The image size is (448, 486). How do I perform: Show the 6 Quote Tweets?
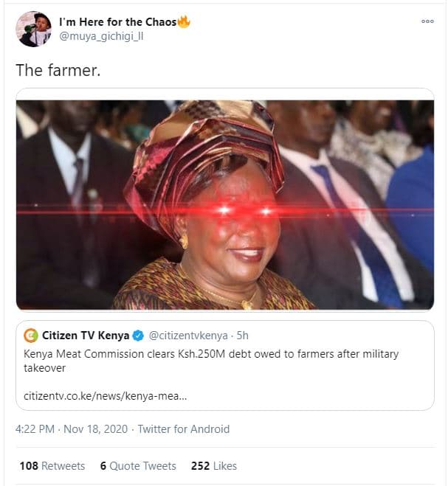[x=138, y=466]
